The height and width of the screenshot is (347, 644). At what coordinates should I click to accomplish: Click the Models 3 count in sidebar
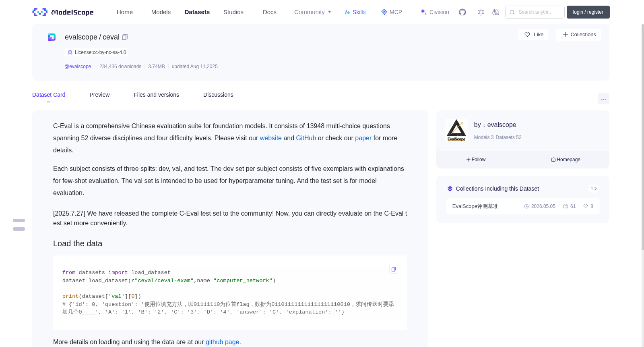[x=484, y=137]
